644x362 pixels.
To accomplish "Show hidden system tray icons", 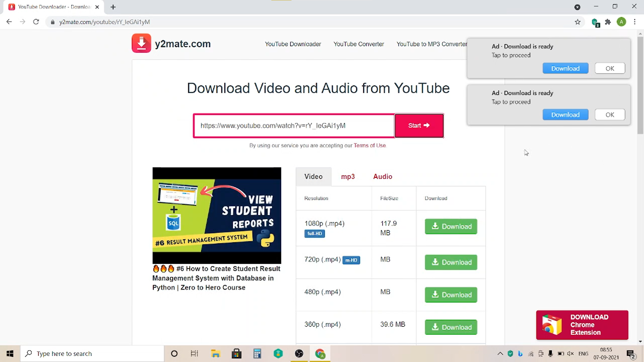I will pos(500,354).
